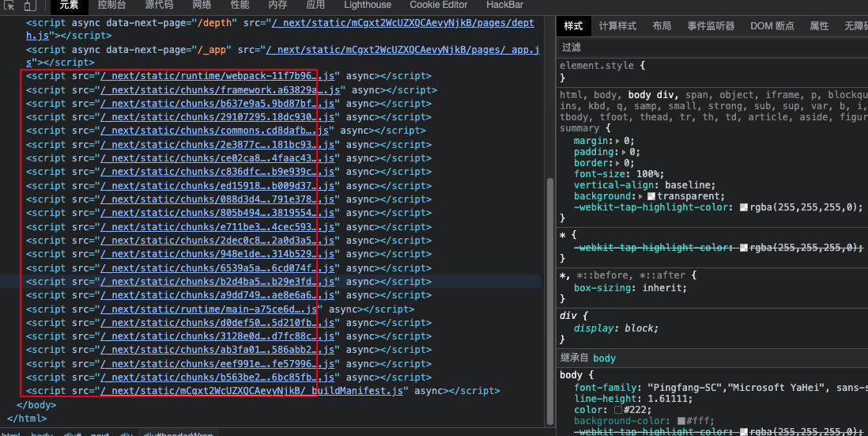Switch to the HackBar tab
Image resolution: width=868 pixels, height=436 pixels.
coord(504,5)
